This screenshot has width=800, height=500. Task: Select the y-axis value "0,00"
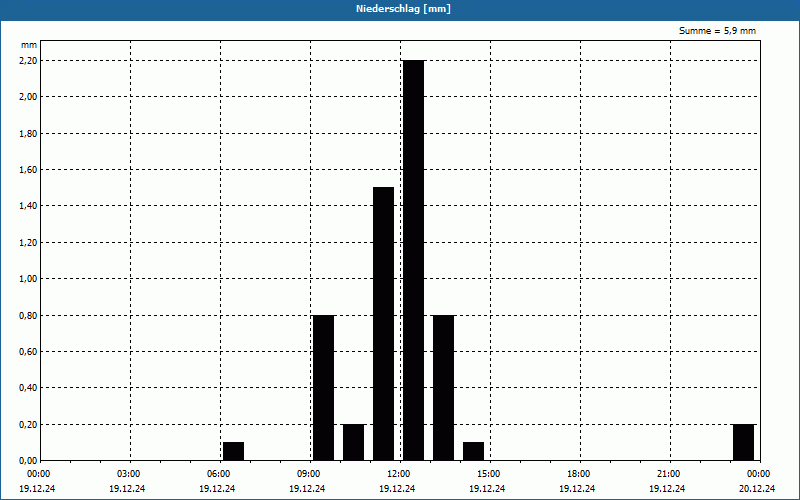click(29, 461)
